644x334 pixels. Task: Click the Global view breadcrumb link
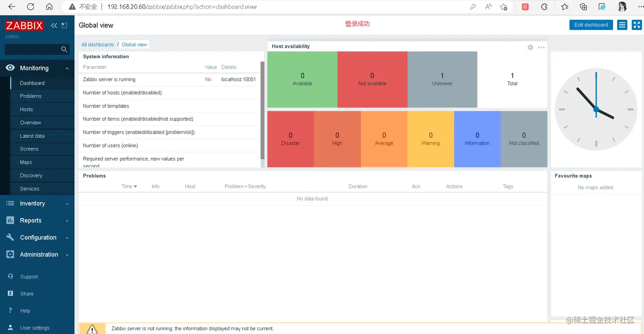click(135, 44)
